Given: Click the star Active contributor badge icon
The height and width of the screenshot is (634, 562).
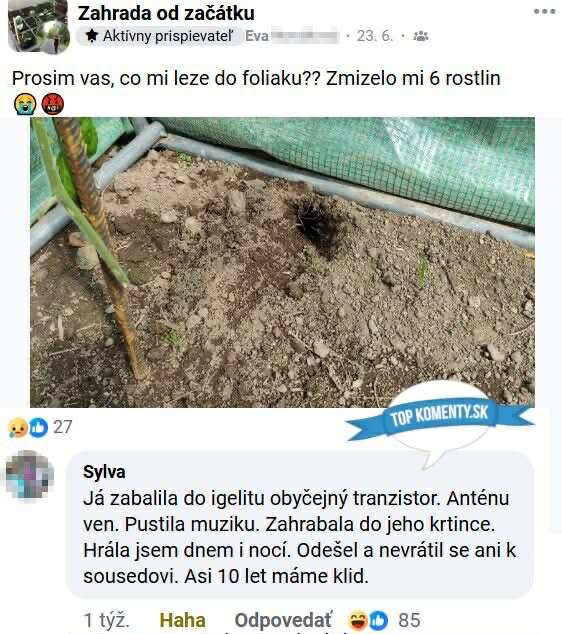Looking at the screenshot, I should pyautogui.click(x=92, y=36).
